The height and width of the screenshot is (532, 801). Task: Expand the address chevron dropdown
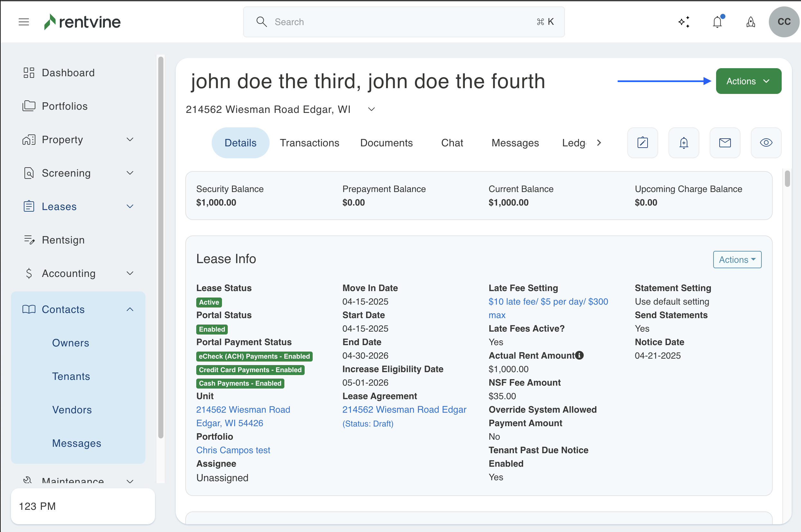point(372,109)
